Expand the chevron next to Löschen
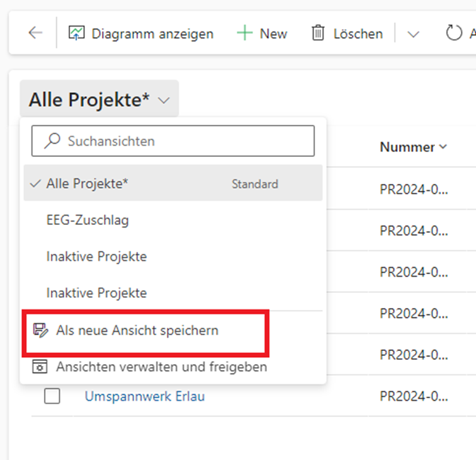 tap(413, 34)
